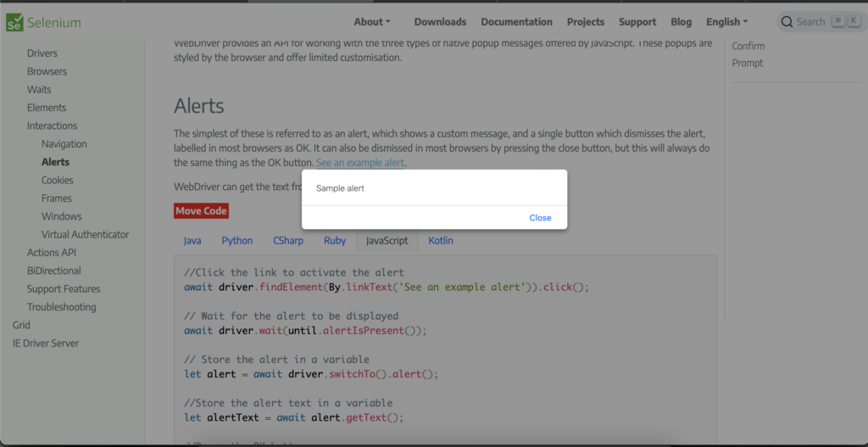
Task: Open BiDirectional in the sidebar
Action: (x=53, y=271)
